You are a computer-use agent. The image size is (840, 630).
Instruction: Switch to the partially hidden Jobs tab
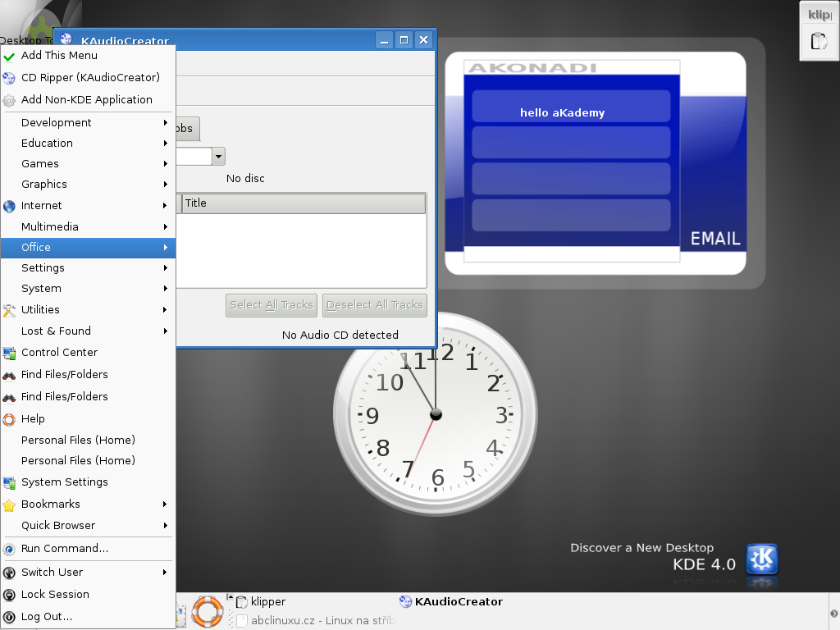188,129
